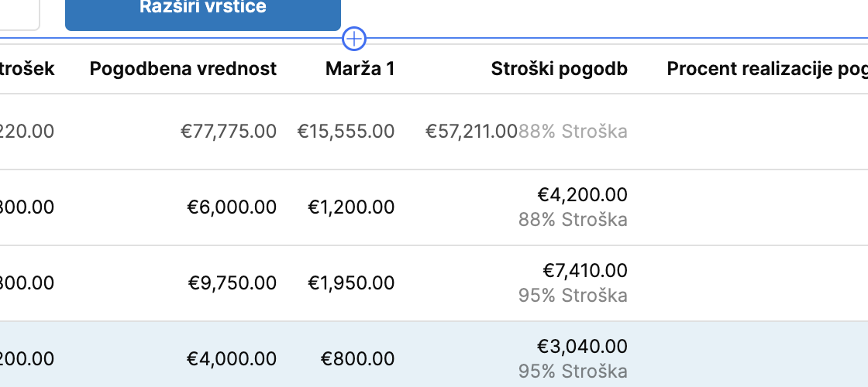Viewport: 868px width, 387px height.
Task: Click the €15,555.00 margin cell
Action: click(x=346, y=132)
